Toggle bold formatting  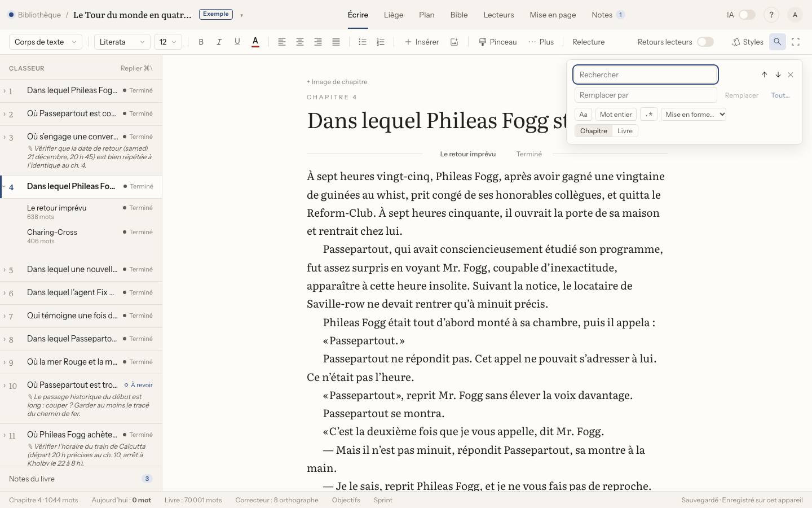[201, 42]
